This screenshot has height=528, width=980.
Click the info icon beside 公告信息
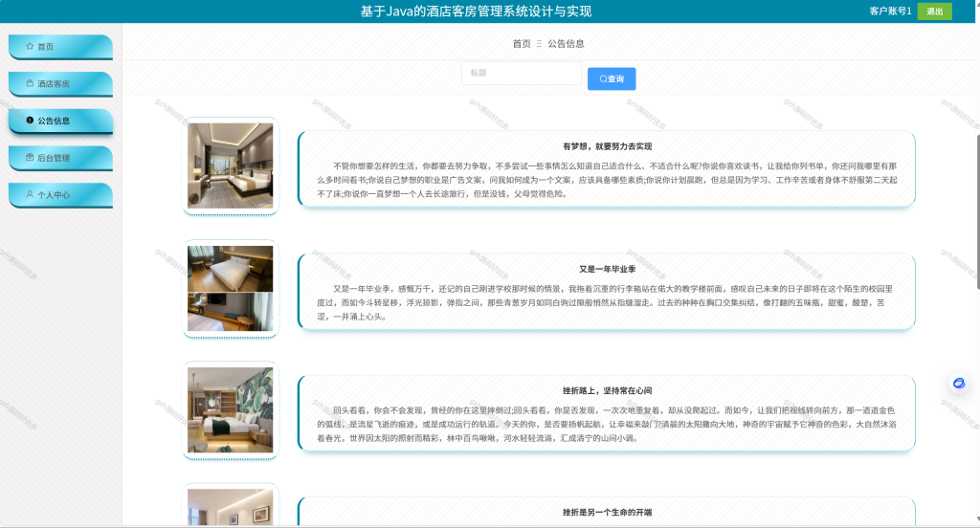[x=30, y=120]
